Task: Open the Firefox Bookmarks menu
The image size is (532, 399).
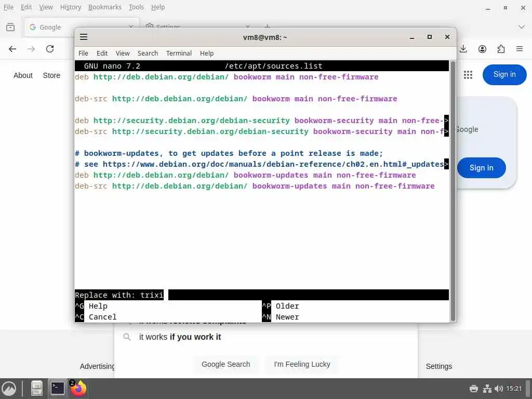Action: click(x=105, y=7)
